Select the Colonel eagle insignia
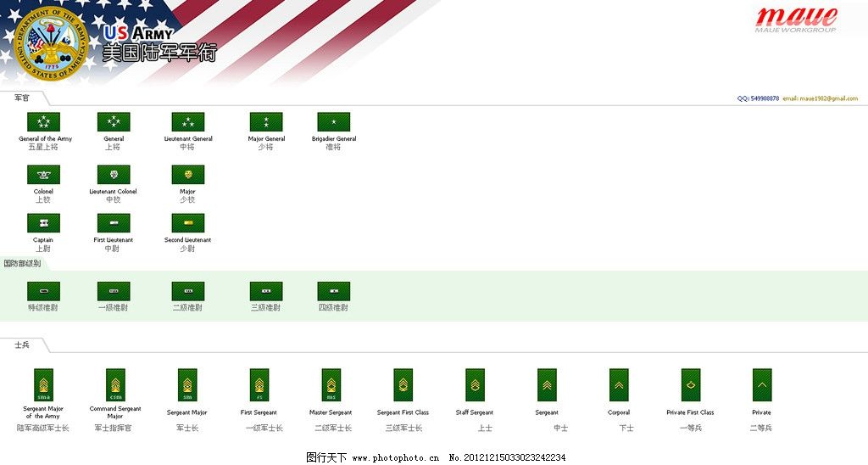 [x=43, y=175]
